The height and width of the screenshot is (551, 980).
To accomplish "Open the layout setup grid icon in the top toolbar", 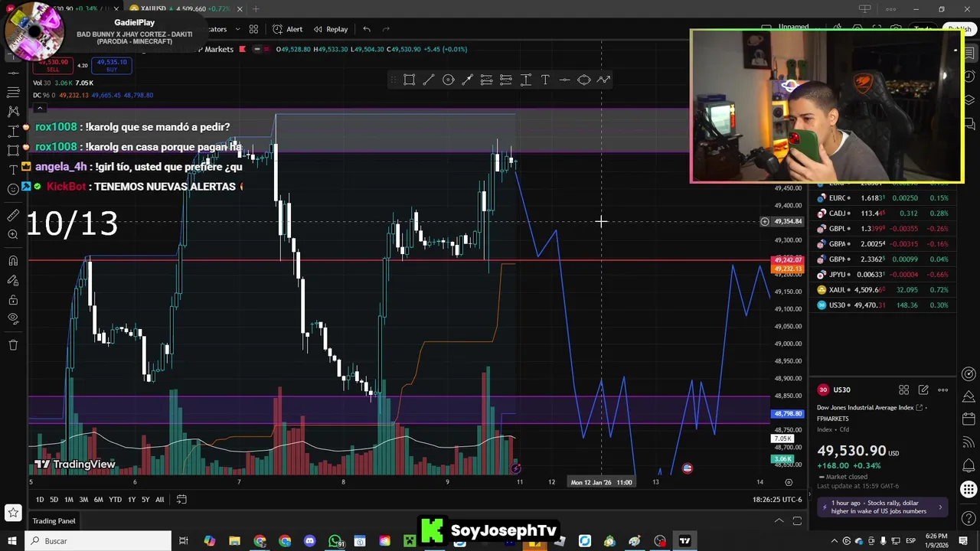I will pos(253,29).
